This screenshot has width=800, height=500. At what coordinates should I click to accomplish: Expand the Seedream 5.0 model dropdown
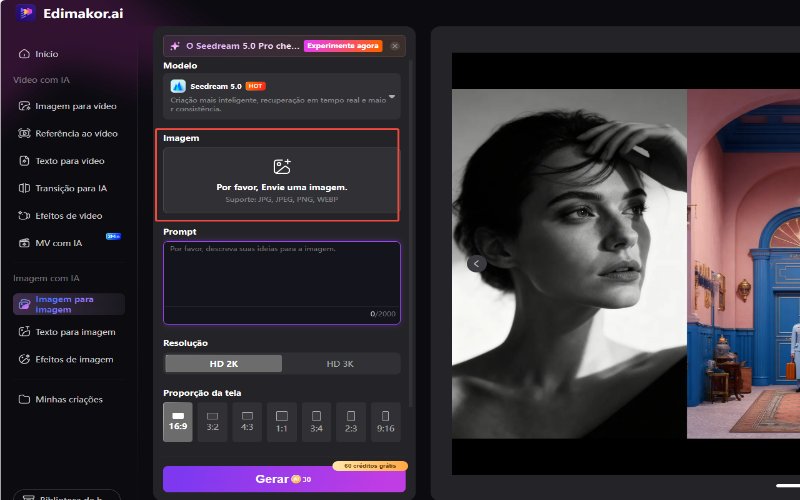click(x=392, y=96)
